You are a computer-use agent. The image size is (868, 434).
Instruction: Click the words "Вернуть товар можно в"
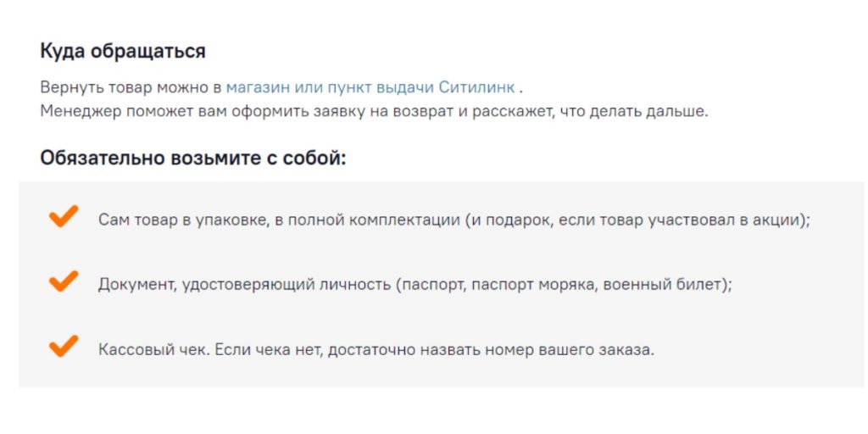tap(131, 87)
